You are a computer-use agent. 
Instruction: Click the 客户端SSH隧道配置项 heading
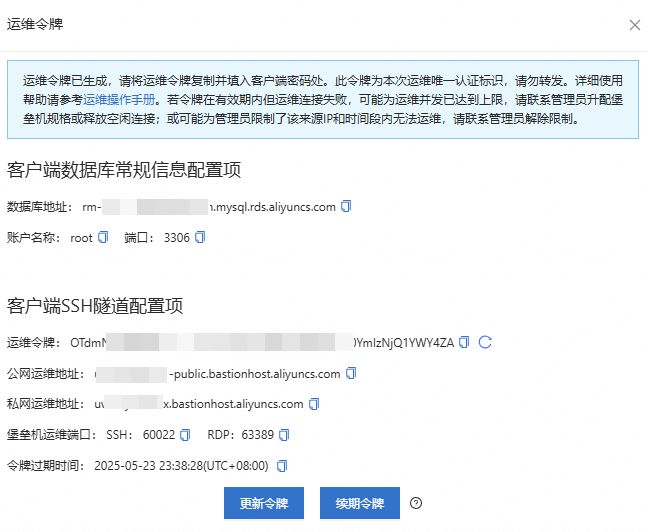(x=95, y=306)
